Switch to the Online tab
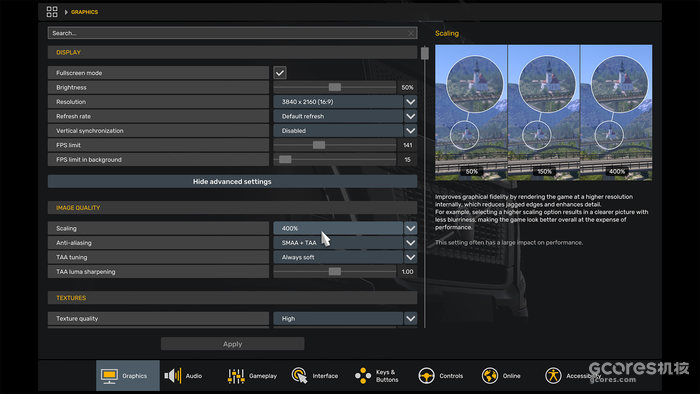The height and width of the screenshot is (394, 700). [508, 376]
